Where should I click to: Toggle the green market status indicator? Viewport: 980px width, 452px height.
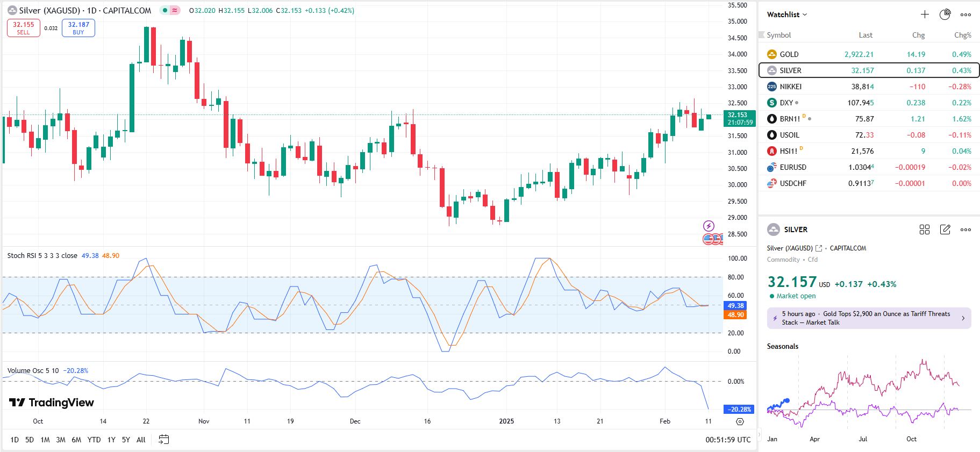[x=164, y=10]
